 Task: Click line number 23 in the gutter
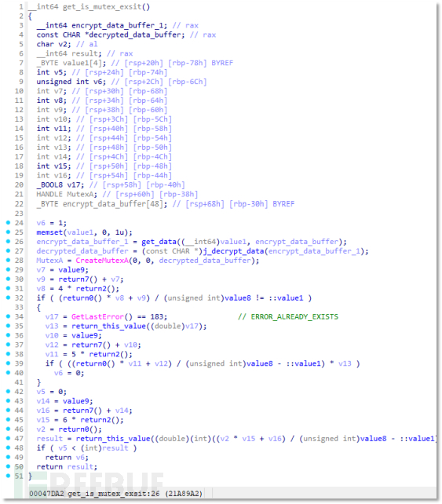(20, 214)
